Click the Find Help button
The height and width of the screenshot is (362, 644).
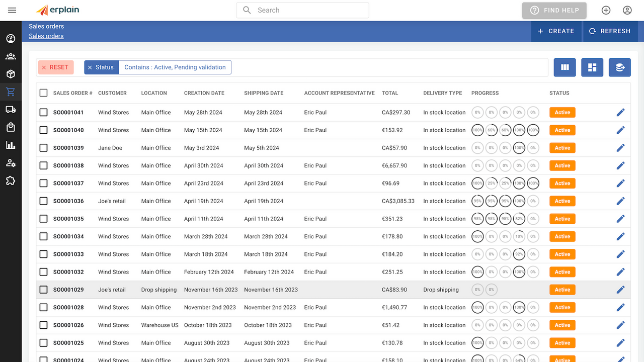(x=554, y=10)
